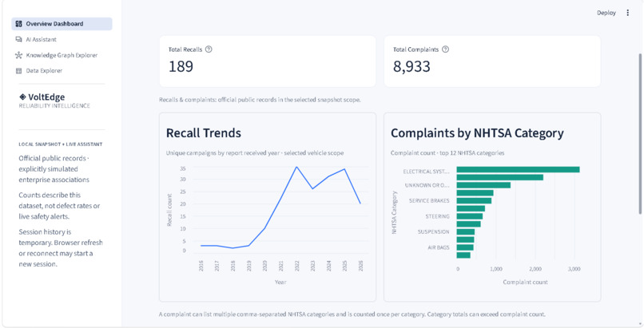Click the UNKNOWN OR O... bar
644x328 pixels.
pos(483,185)
